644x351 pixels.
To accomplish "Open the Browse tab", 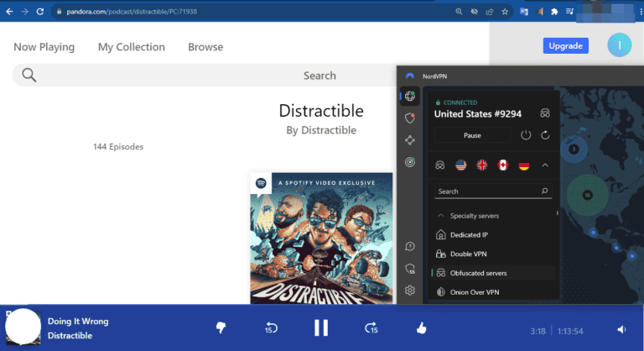I will tap(205, 47).
